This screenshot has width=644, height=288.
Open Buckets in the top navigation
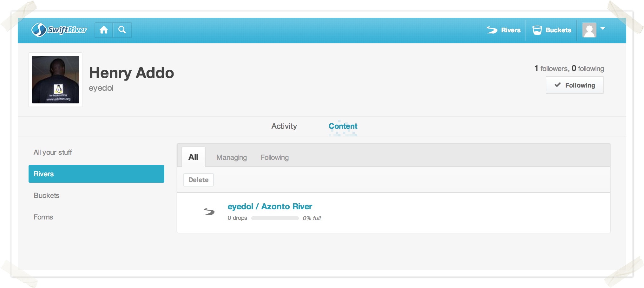point(552,30)
